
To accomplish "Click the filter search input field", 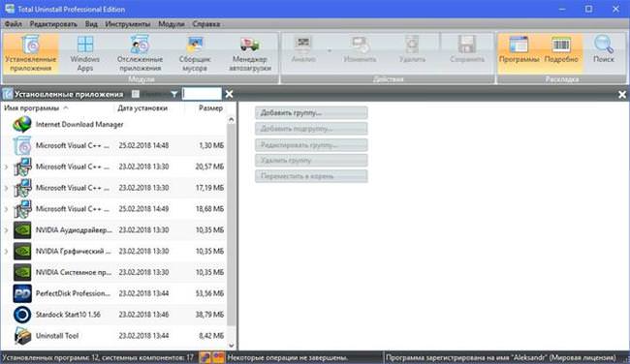I will pyautogui.click(x=202, y=94).
